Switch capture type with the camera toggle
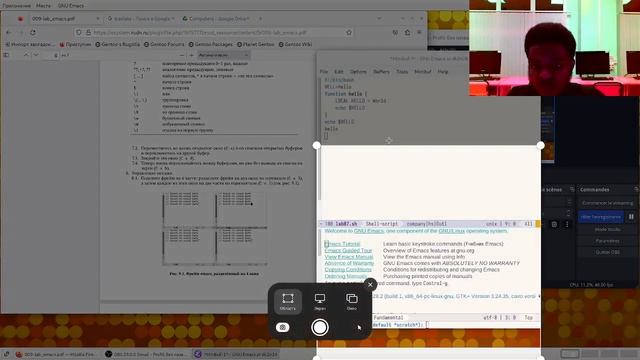This screenshot has width=640, height=360. [282, 327]
